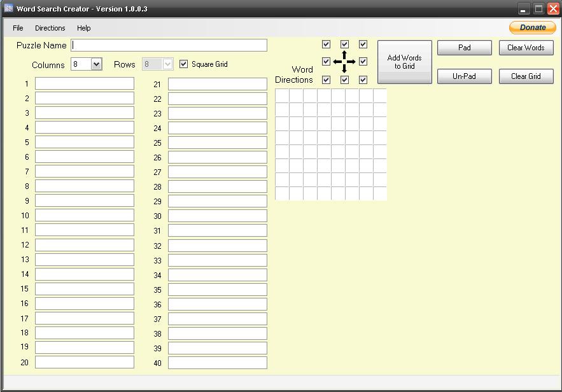
Task: Click word entry field 40
Action: (218, 363)
